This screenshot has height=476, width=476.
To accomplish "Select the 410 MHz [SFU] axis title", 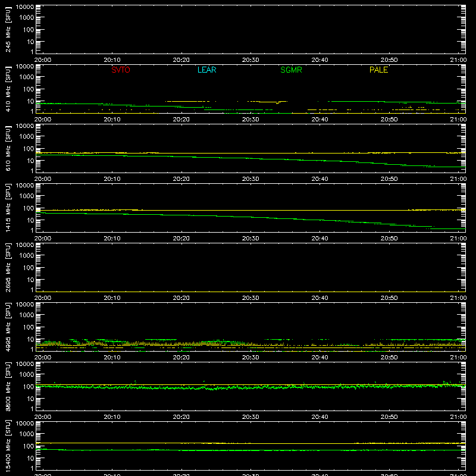I will (x=8, y=89).
